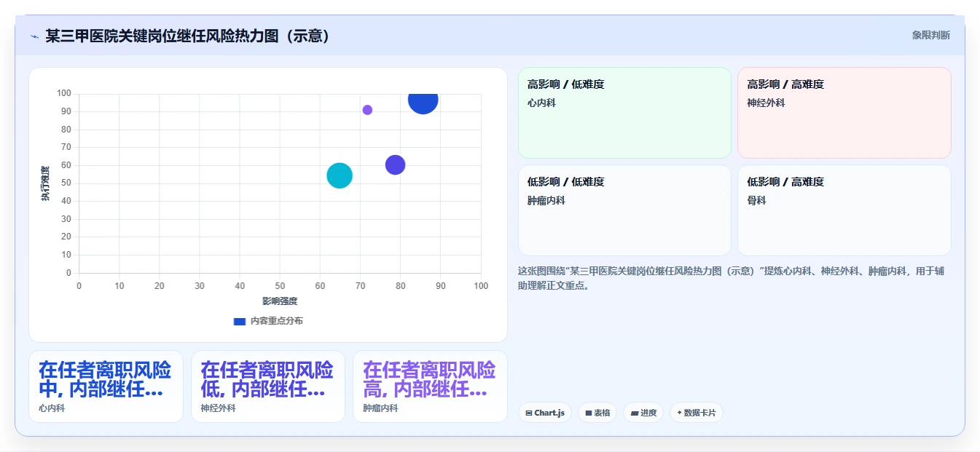Select the 进度 tag
The width and height of the screenshot is (980, 452).
pyautogui.click(x=643, y=413)
